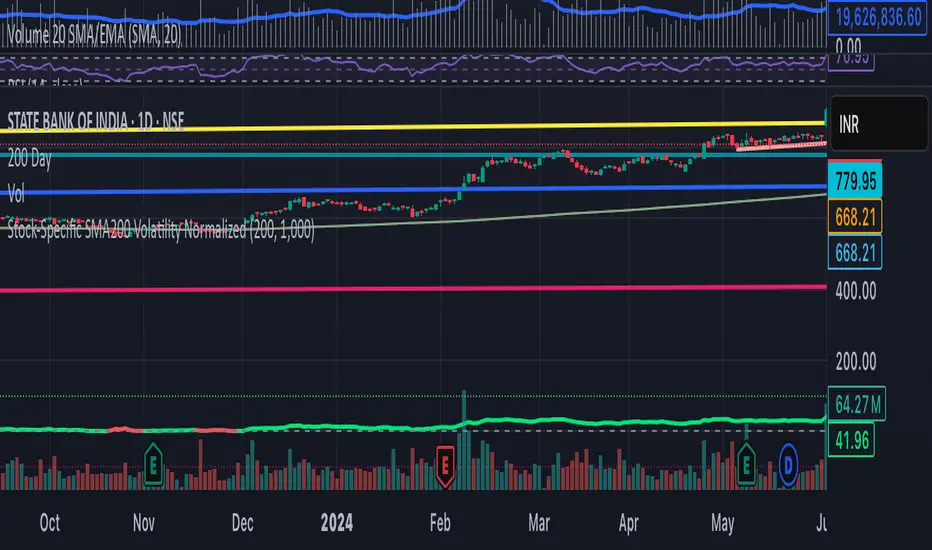Screen dimensions: 932x550
Task: Click the Dec label on time axis
Action: pyautogui.click(x=243, y=523)
